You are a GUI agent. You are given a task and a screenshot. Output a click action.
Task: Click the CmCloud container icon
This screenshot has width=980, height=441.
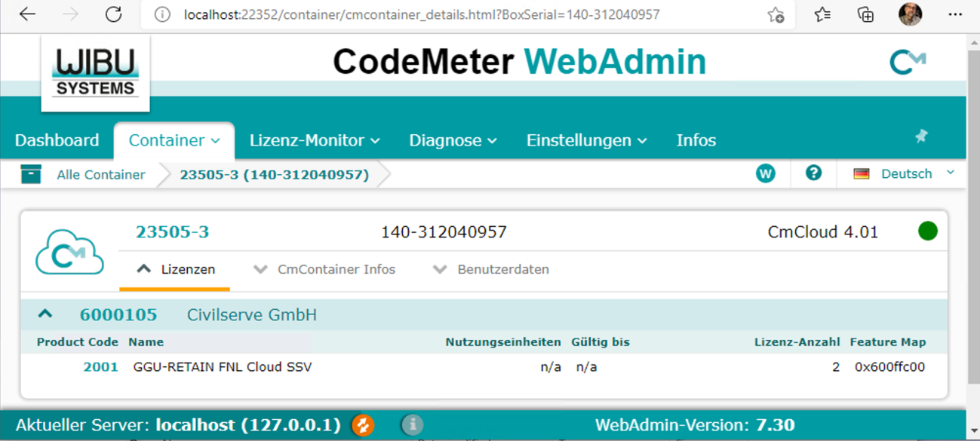click(69, 253)
